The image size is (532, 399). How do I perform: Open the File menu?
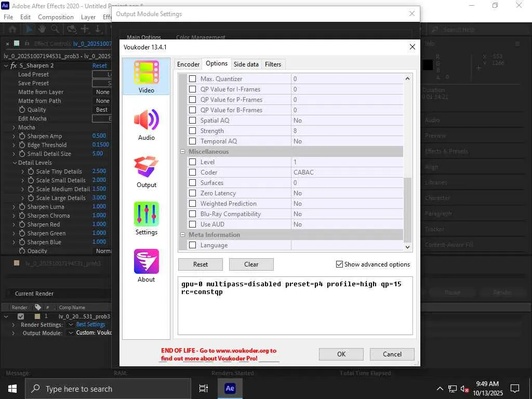pos(8,17)
